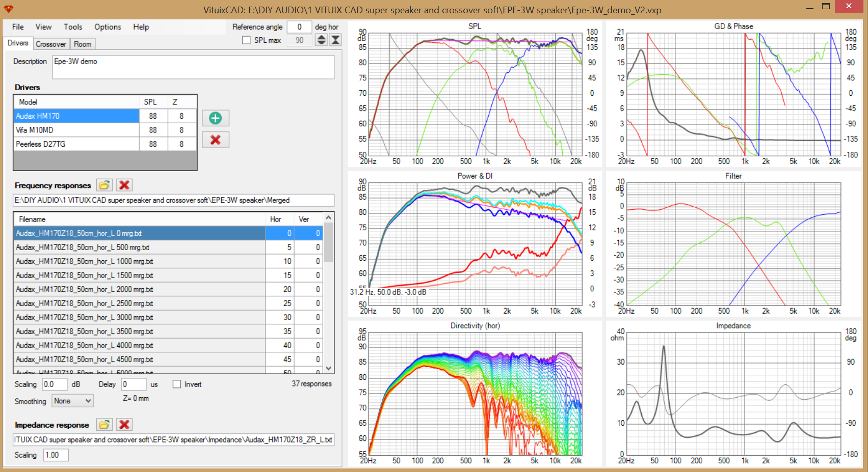Viewport: 868px width, 472px height.
Task: Click the VituixCAD application icon in title bar
Action: tap(9, 9)
